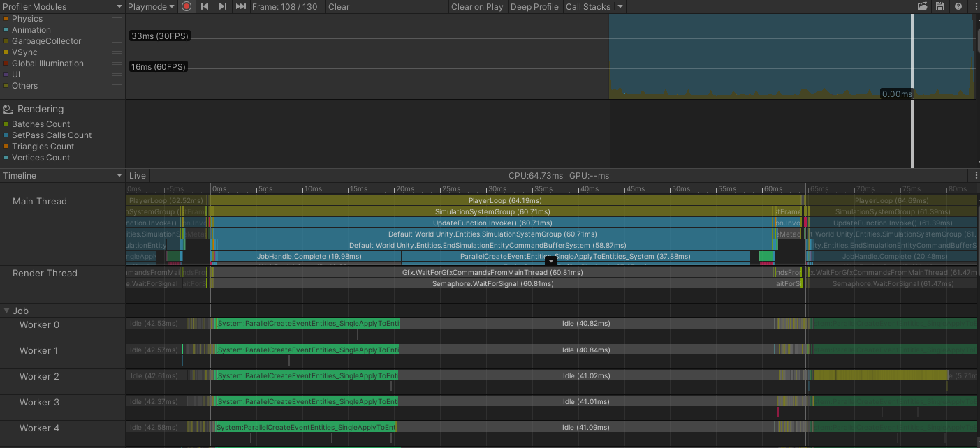Image resolution: width=980 pixels, height=448 pixels.
Task: Open the Call Stacks dropdown
Action: [x=593, y=6]
